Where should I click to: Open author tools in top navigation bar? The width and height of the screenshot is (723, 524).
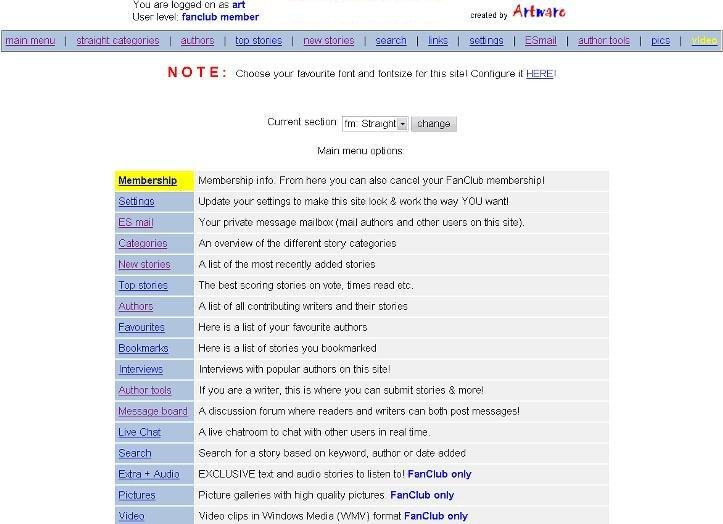coord(604,41)
